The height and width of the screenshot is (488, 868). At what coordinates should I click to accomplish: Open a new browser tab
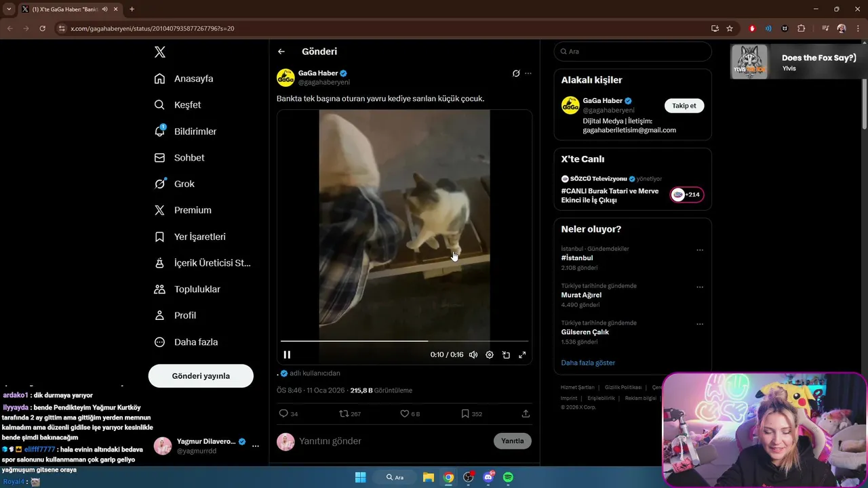pos(132,9)
